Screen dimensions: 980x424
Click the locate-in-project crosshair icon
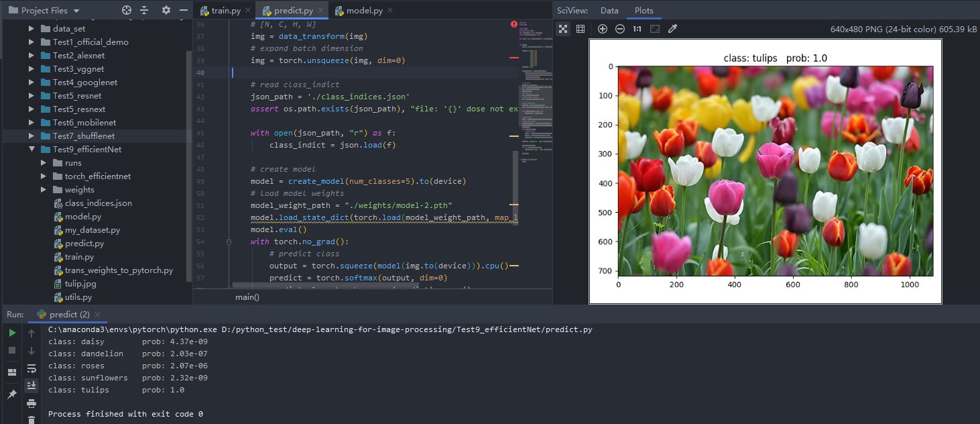point(127,11)
